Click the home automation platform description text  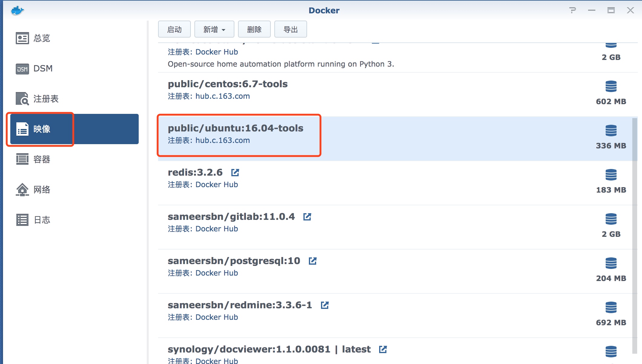tap(281, 64)
